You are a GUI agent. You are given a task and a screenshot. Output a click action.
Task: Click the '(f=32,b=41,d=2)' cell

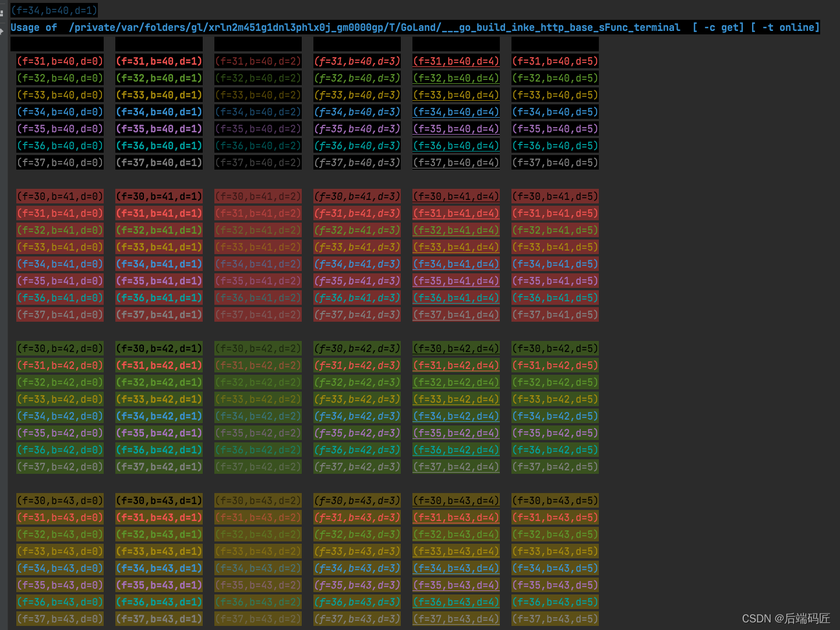point(258,230)
